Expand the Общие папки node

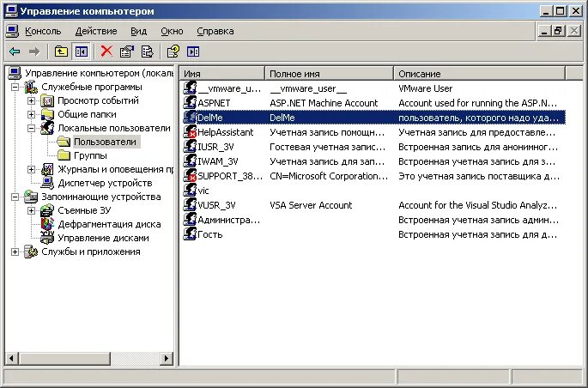click(x=31, y=114)
